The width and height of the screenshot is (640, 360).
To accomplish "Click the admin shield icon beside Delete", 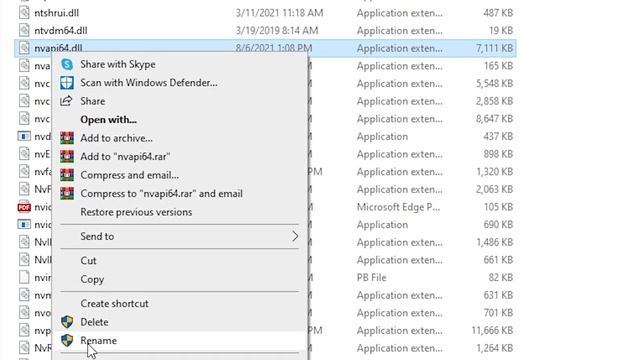I will [x=67, y=322].
